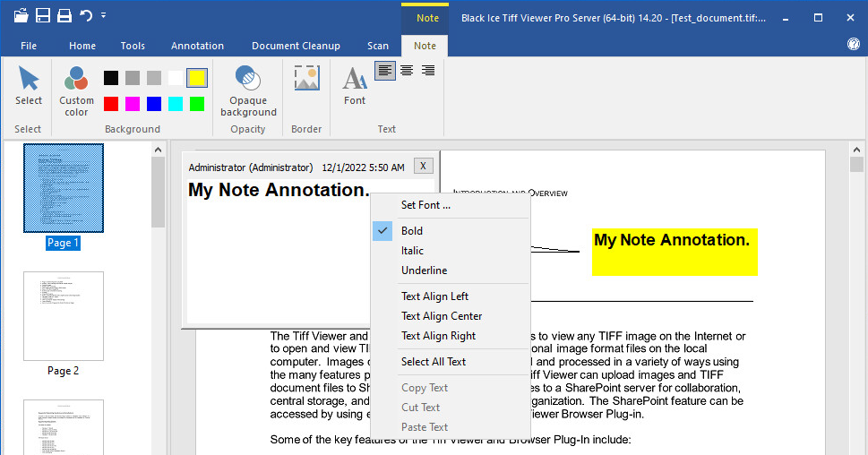Toggle align right button in ribbon
This screenshot has height=455, width=868.
428,71
